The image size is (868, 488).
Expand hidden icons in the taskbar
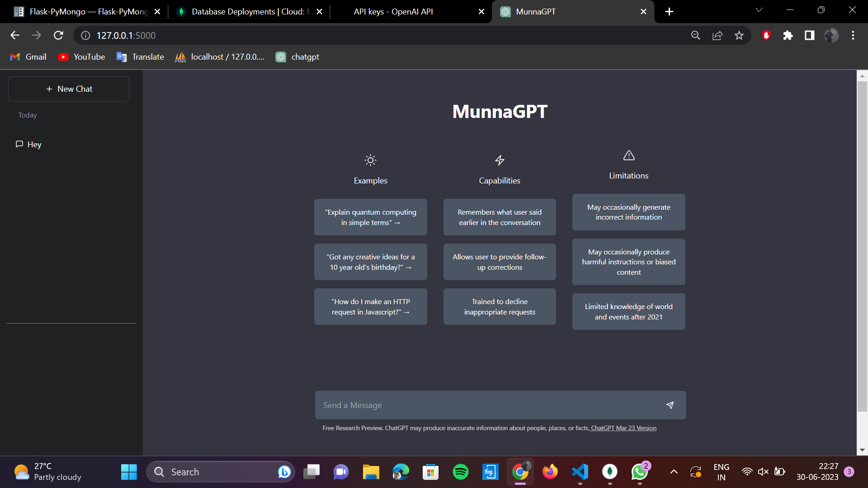click(x=674, y=471)
